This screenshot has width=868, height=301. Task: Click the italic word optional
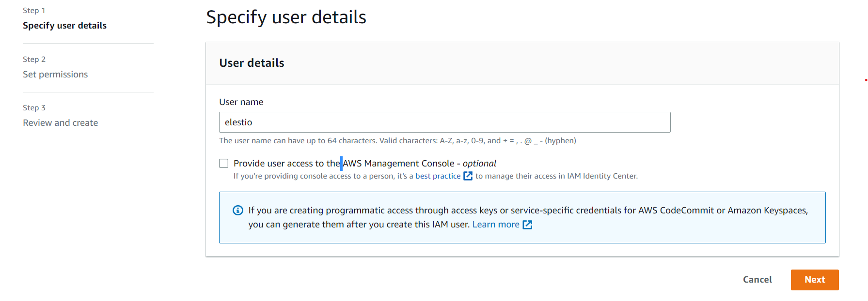pyautogui.click(x=479, y=164)
